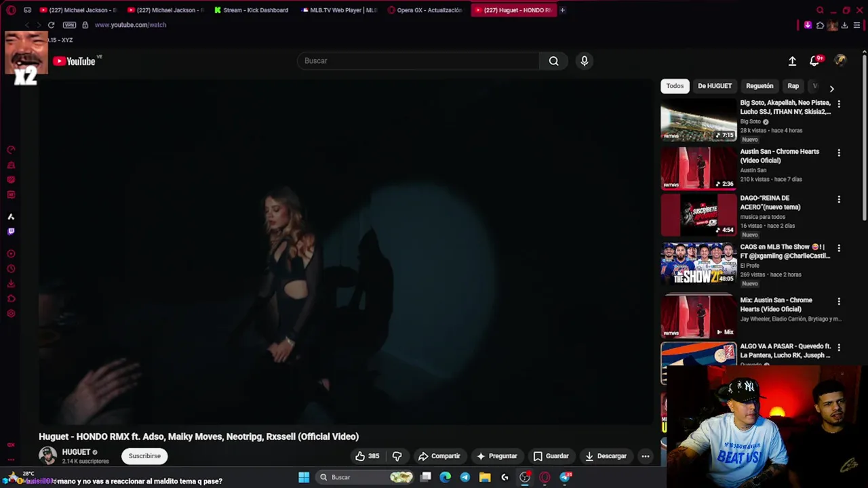This screenshot has height=488, width=868.
Task: Open new browser tab with plus
Action: click(x=562, y=10)
